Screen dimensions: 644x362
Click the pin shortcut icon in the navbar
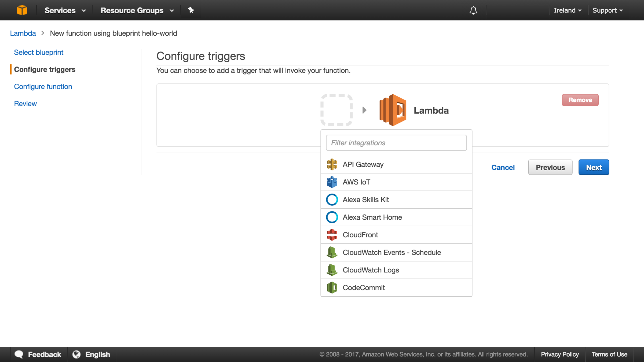(x=191, y=10)
